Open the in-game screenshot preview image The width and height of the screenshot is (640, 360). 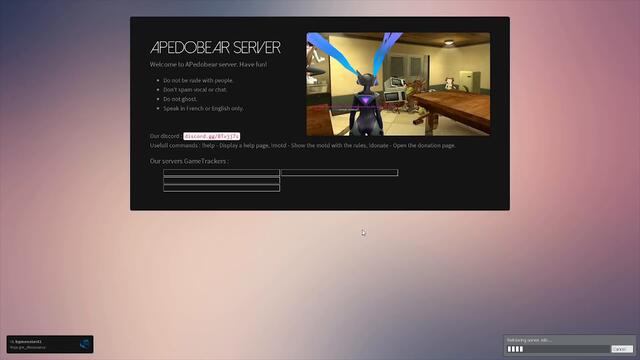coord(398,84)
